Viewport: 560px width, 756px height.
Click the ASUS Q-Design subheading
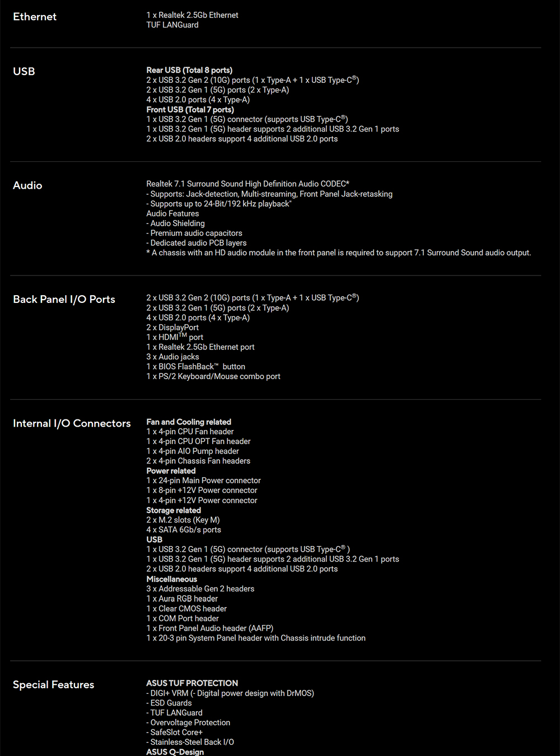(x=175, y=752)
